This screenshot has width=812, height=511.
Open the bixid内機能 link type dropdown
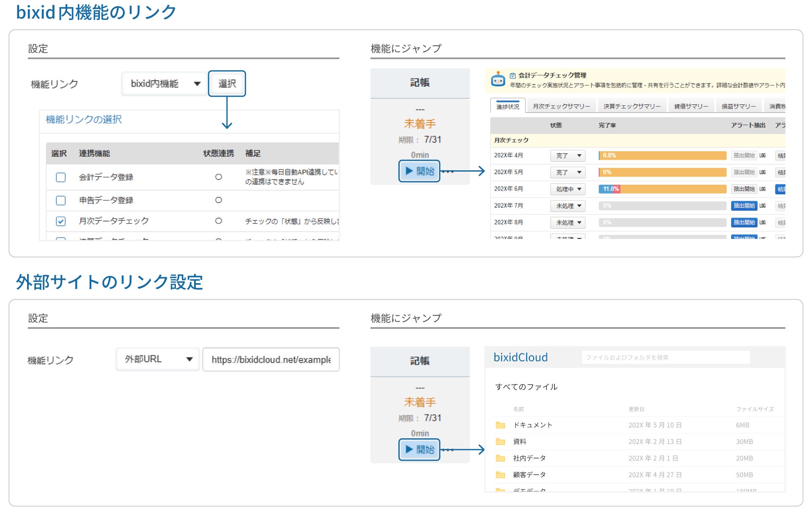pos(165,84)
